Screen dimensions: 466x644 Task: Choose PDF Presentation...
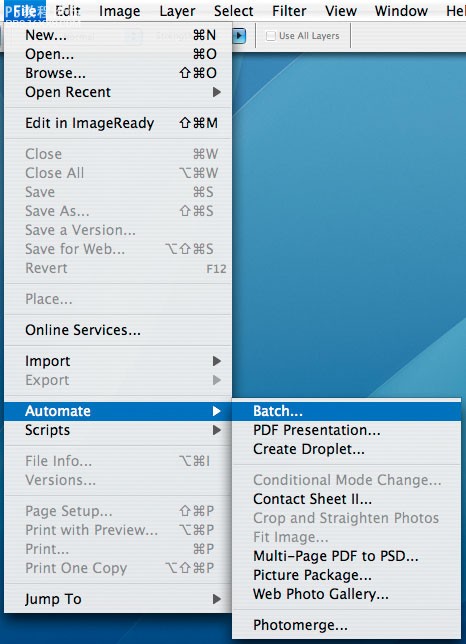click(346, 430)
